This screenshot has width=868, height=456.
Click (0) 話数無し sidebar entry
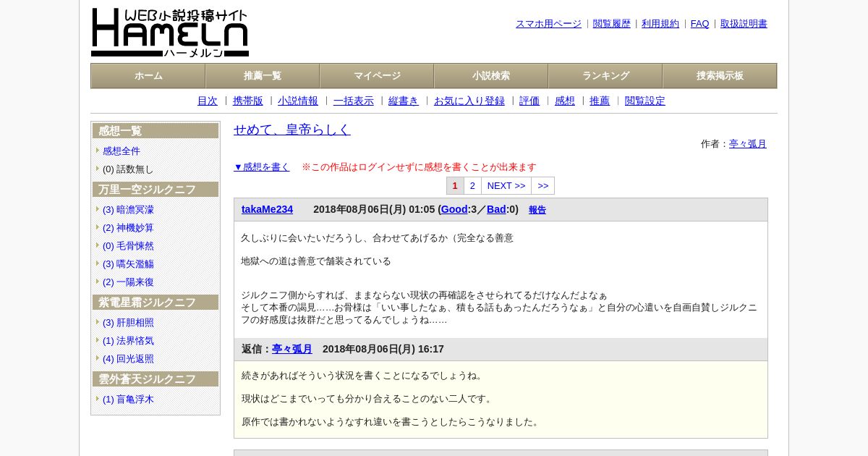128,169
